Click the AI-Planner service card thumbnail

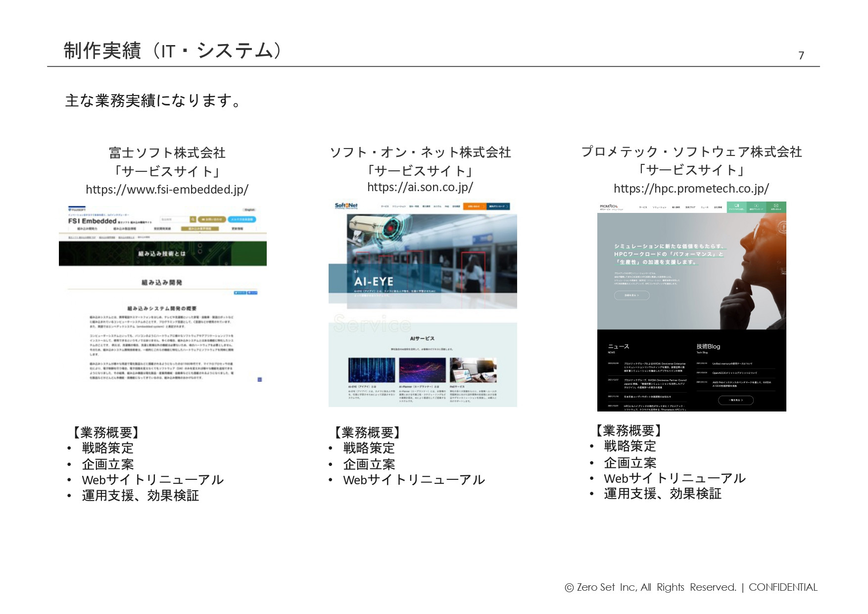point(422,370)
